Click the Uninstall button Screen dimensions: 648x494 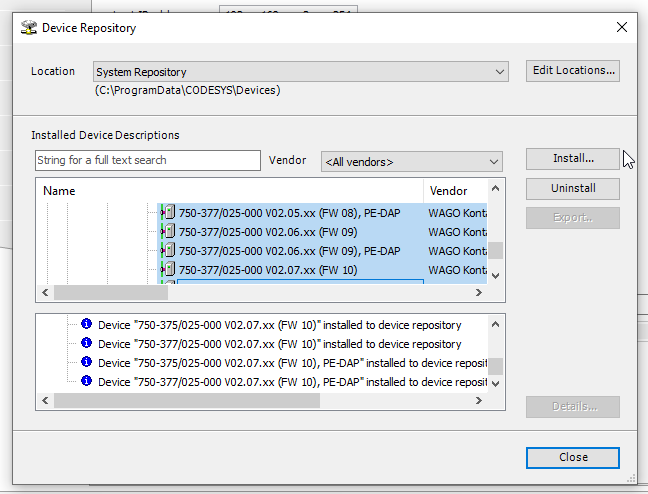[x=573, y=189]
